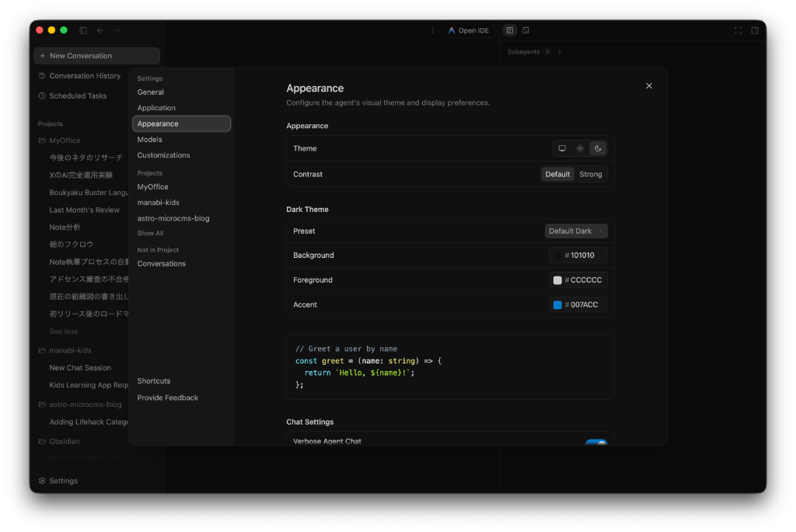Open the Adding Lifehack Category conversation
This screenshot has height=532, width=796.
coord(89,422)
